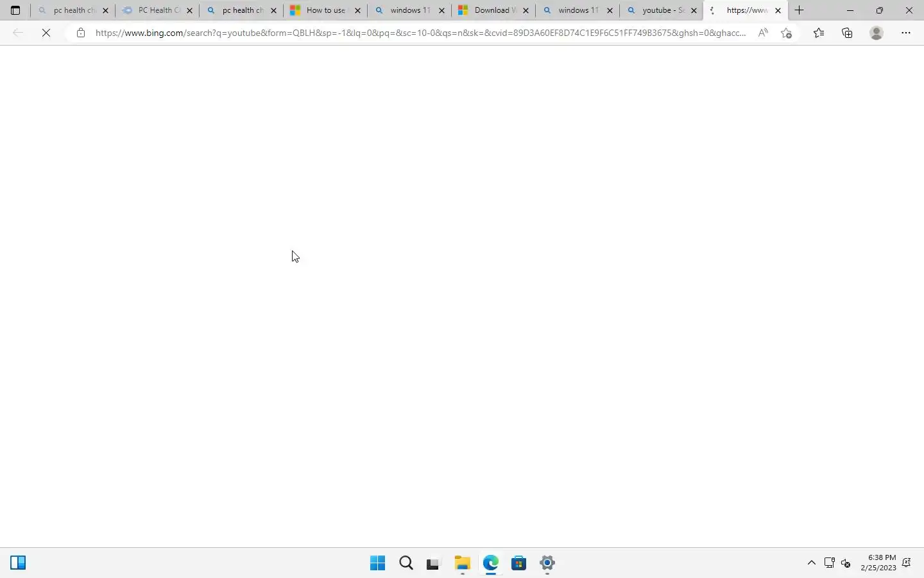The image size is (924, 578).
Task: Open Widgets from the taskbar
Action: point(18,563)
